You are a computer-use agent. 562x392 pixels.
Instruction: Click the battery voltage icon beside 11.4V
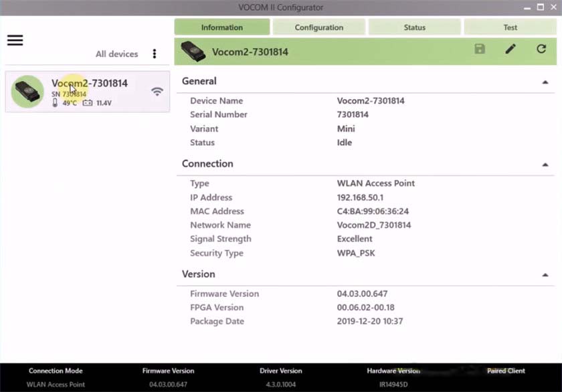[x=88, y=103]
